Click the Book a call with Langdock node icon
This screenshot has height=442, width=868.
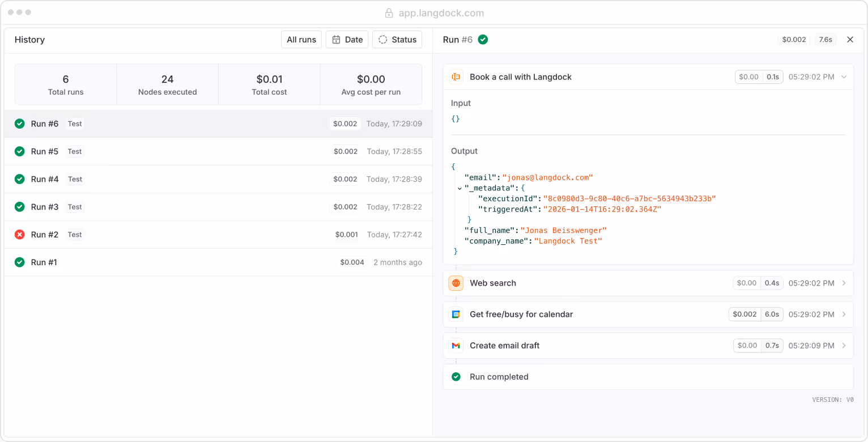456,77
